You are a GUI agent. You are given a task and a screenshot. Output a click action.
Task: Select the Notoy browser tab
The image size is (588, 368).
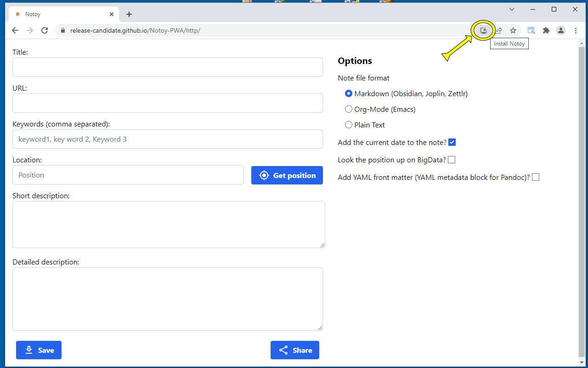point(64,14)
